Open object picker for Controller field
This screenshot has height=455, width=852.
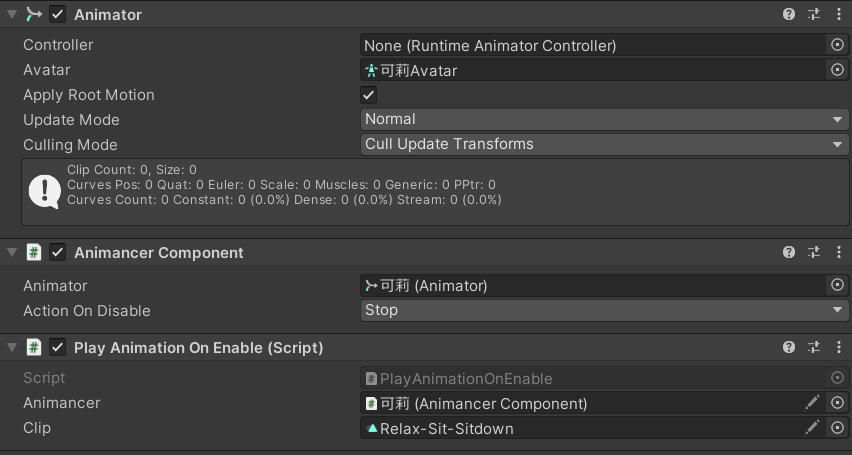tap(837, 45)
